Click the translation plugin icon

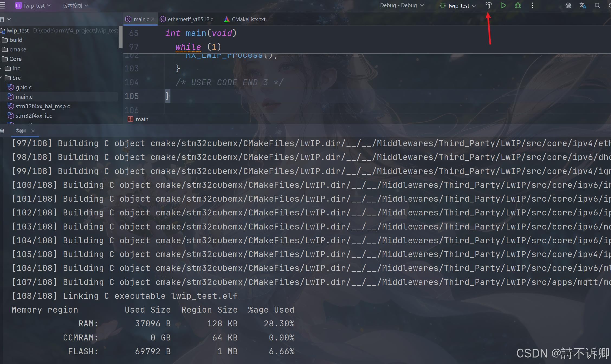point(583,5)
